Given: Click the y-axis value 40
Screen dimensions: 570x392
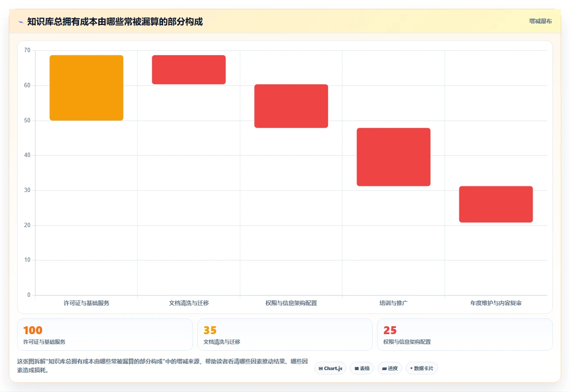Looking at the screenshot, I should [27, 155].
